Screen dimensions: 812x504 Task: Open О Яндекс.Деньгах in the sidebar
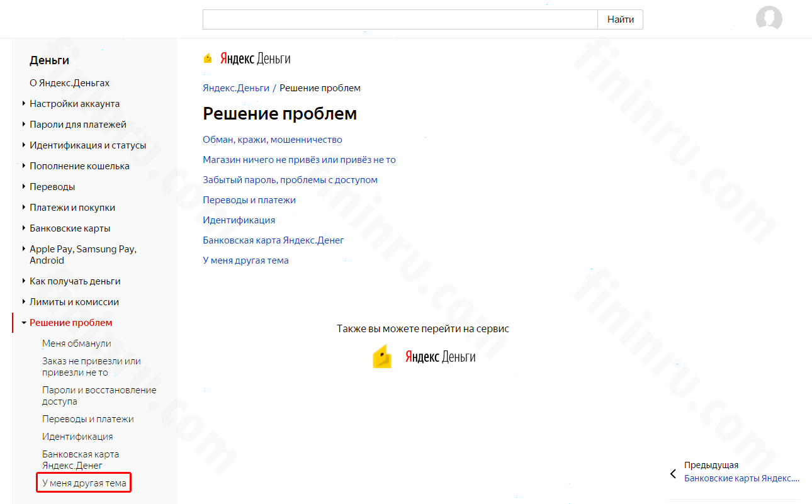coord(69,83)
